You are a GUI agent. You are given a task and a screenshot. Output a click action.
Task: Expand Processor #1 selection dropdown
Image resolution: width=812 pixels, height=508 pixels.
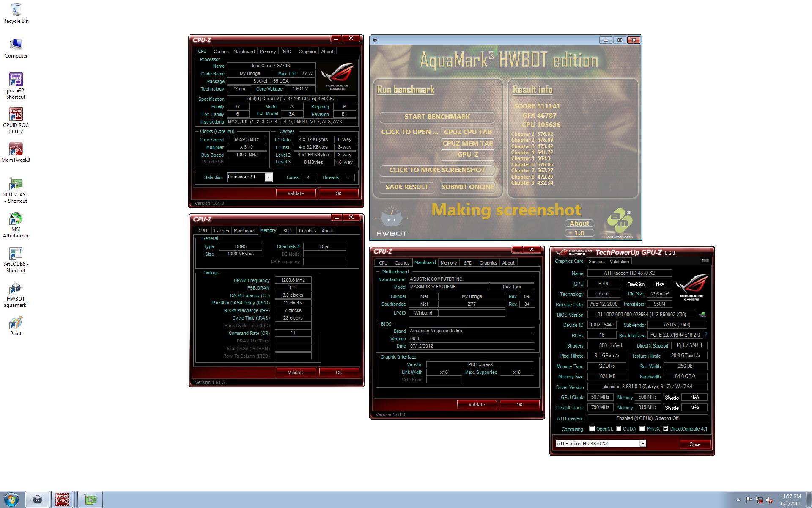tap(268, 177)
